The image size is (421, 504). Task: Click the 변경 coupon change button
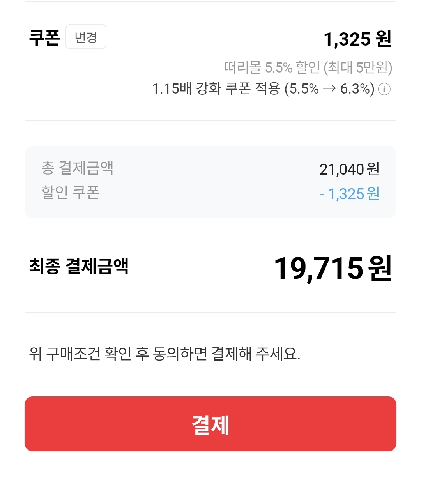tap(86, 37)
